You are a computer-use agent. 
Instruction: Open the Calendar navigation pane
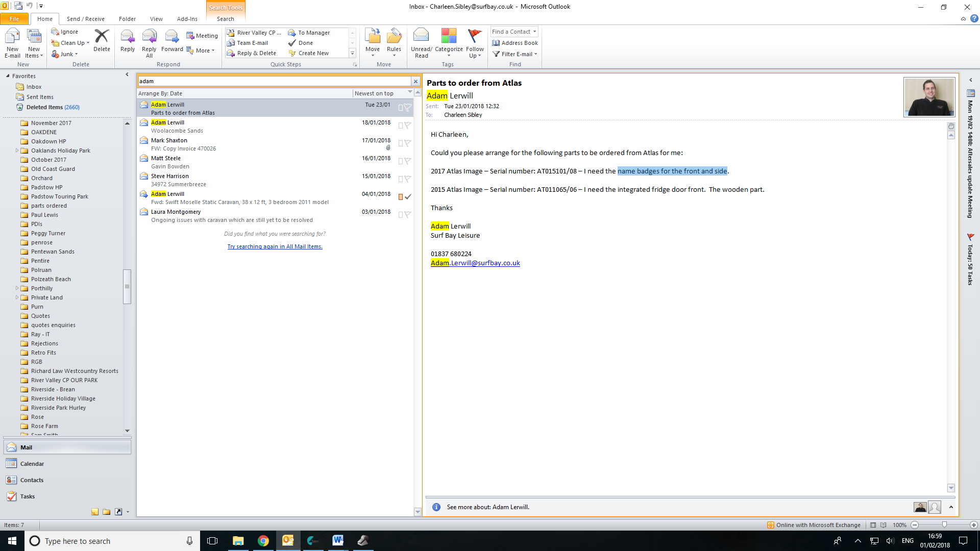point(32,464)
